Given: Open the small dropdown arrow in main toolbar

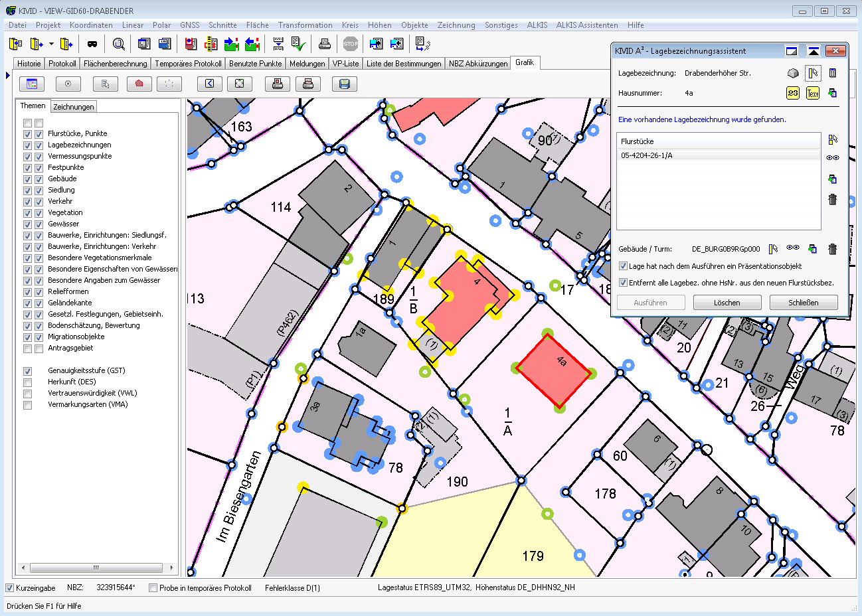Looking at the screenshot, I should click(x=51, y=44).
